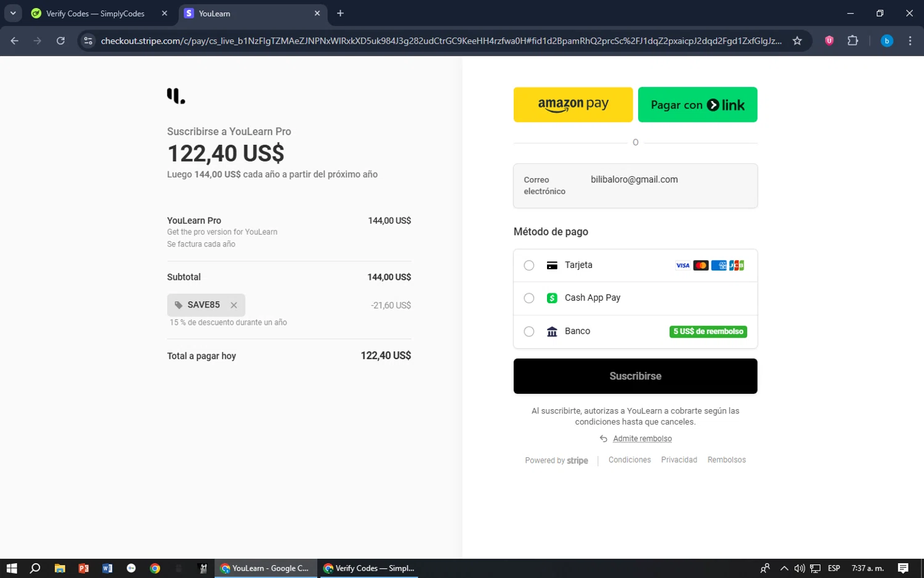Close the Verify Codes — SimplyCodes tab
The width and height of the screenshot is (924, 578).
tap(164, 14)
